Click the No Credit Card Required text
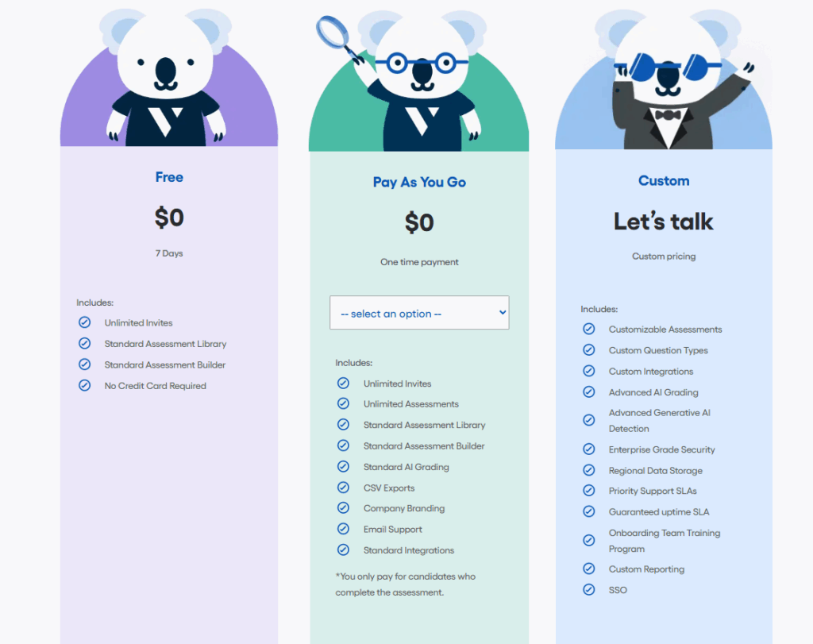The height and width of the screenshot is (644, 813). coord(156,386)
